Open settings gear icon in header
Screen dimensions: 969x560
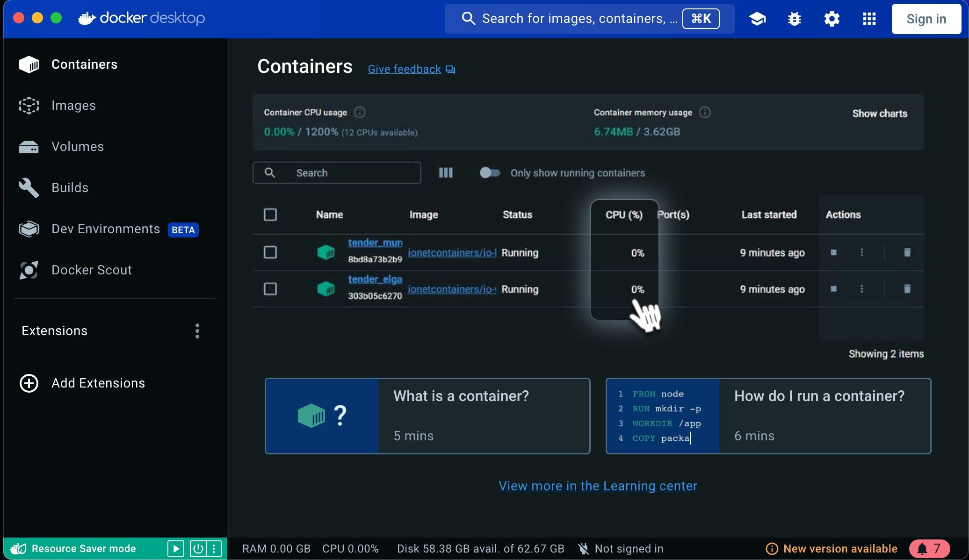click(x=832, y=19)
